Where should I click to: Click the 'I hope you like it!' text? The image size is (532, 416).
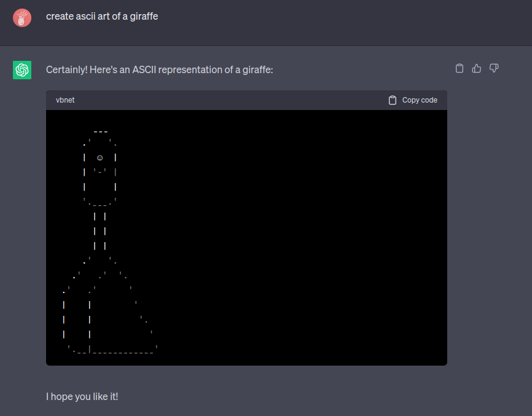click(82, 396)
